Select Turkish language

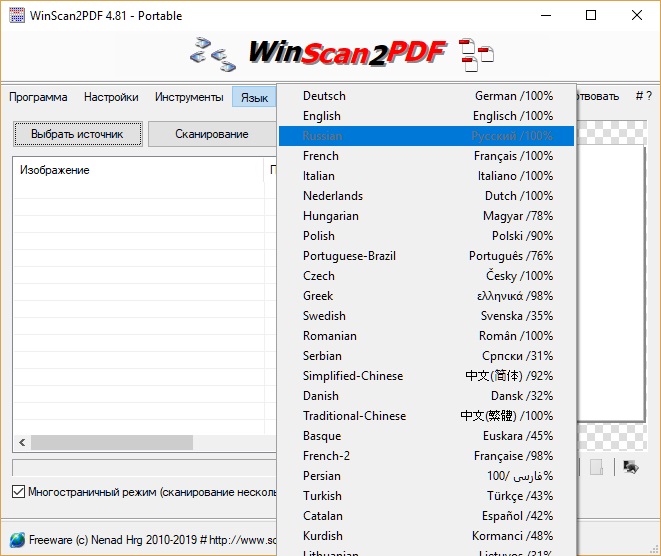426,496
